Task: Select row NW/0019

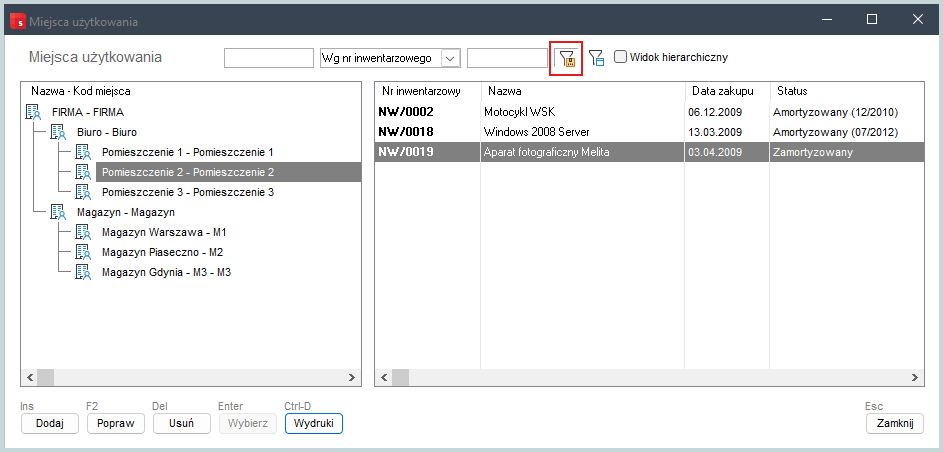Action: (650, 152)
